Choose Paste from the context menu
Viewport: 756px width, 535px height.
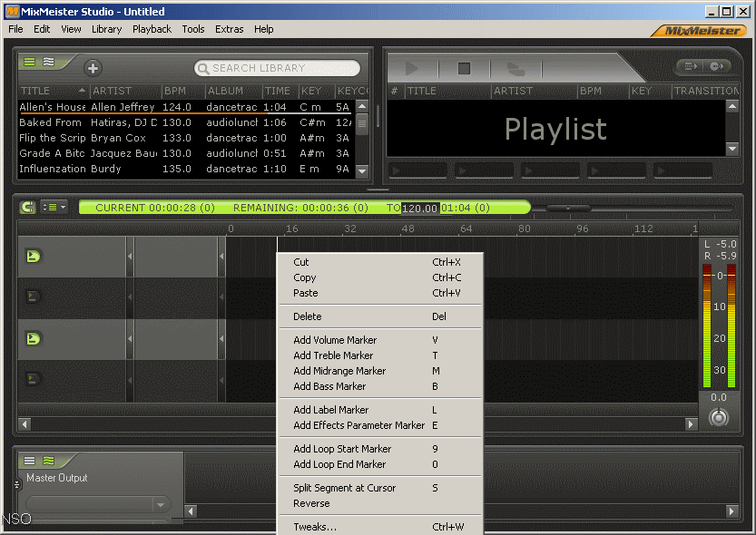click(x=380, y=293)
